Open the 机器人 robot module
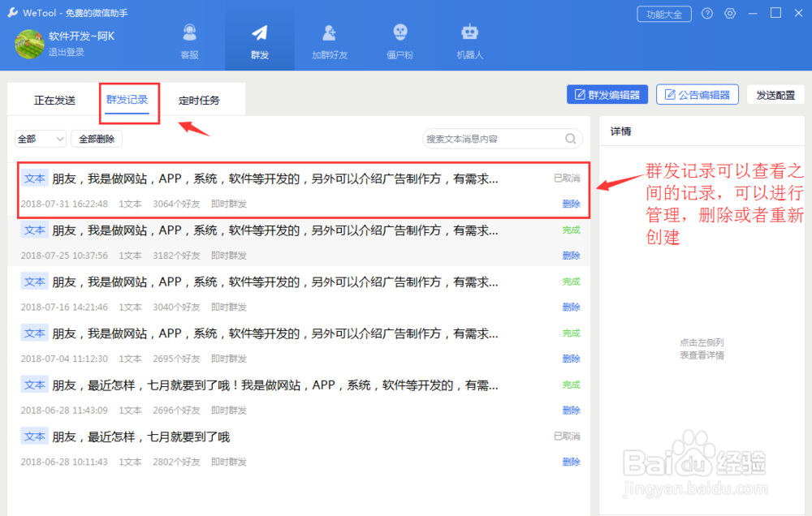Image resolution: width=812 pixels, height=516 pixels. pyautogui.click(x=469, y=41)
